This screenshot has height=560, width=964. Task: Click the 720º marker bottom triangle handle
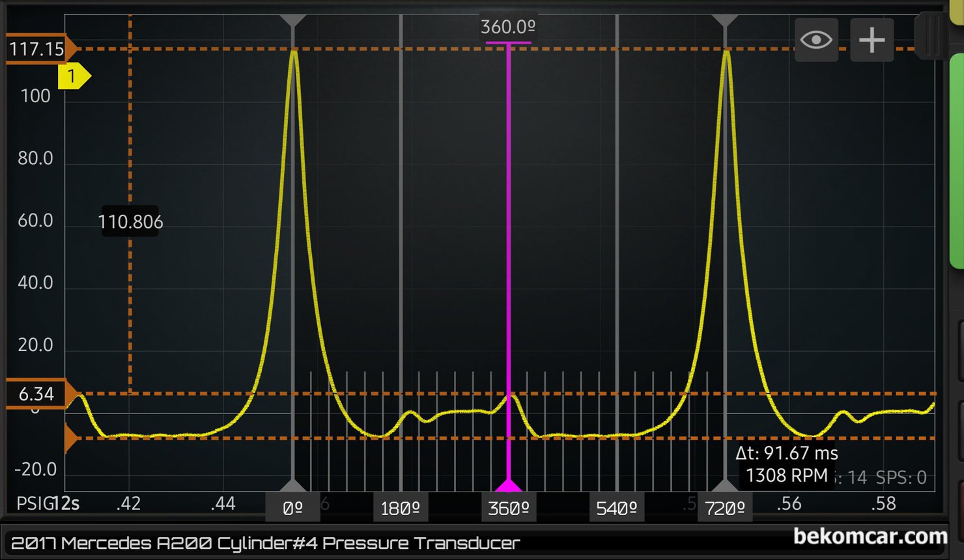point(725,485)
